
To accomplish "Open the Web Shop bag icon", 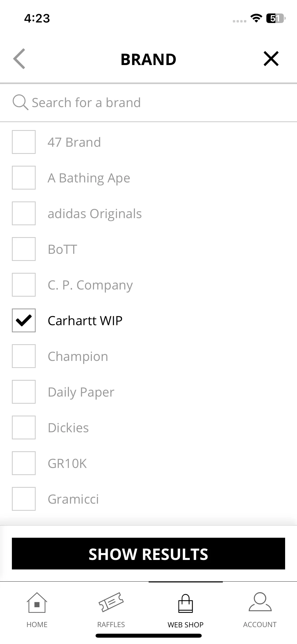I will point(186,603).
